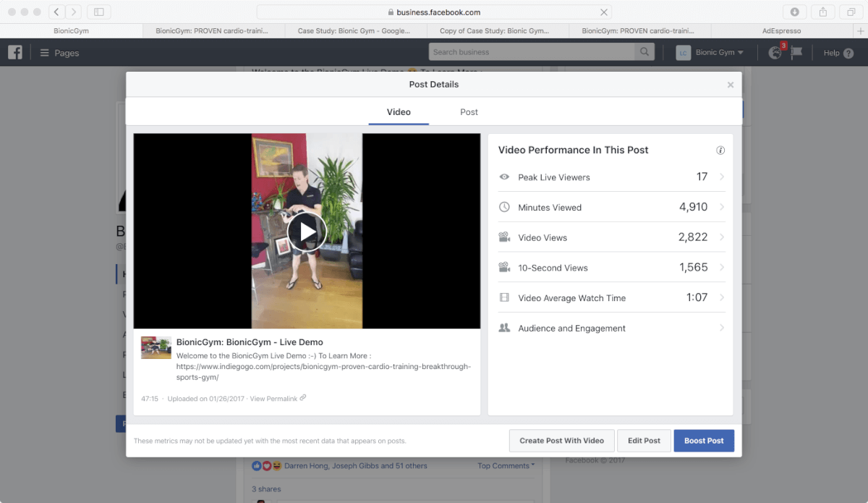Open the Pages hamburger menu
Image resolution: width=868 pixels, height=503 pixels.
coord(59,53)
